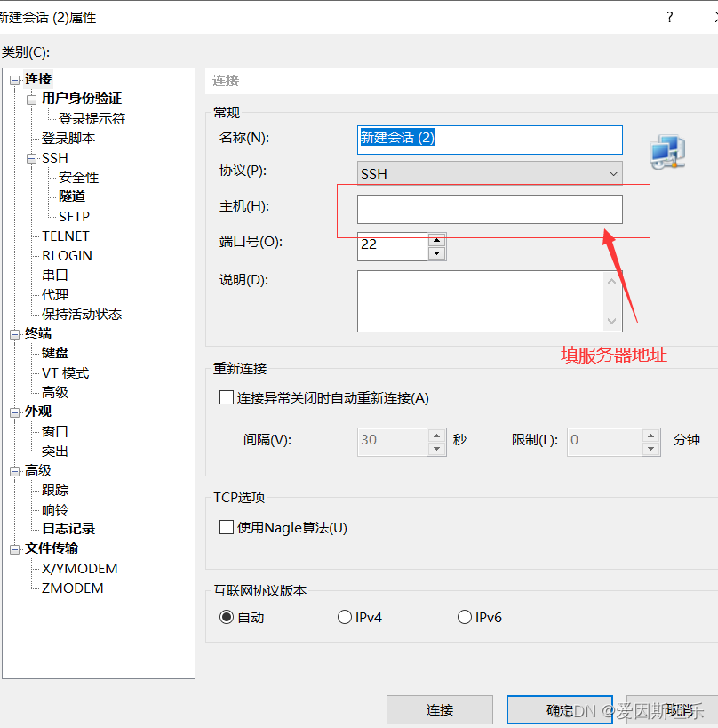Select 突出 tree item
718x728 pixels.
tap(55, 451)
